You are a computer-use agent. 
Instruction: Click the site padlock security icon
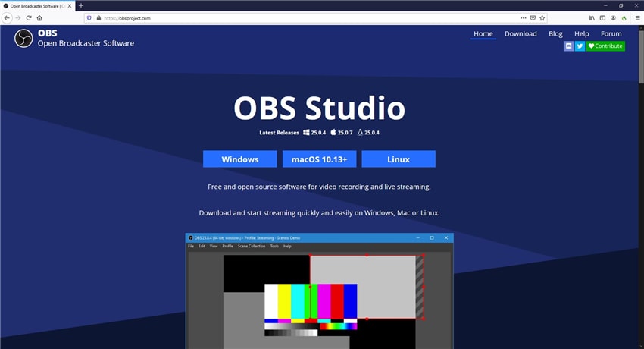[x=98, y=18]
